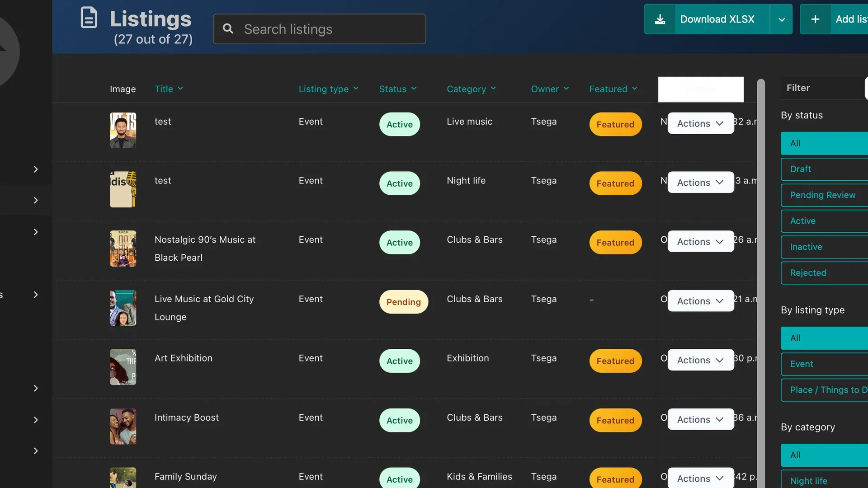Image resolution: width=868 pixels, height=488 pixels.
Task: Click the plus icon for Add listing
Action: pyautogui.click(x=815, y=19)
